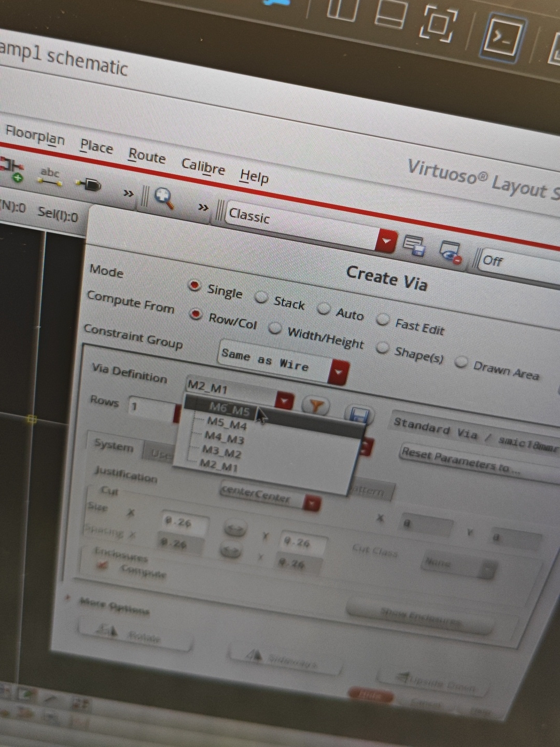Open the Place menu
Screen dimensions: 560x747
(x=96, y=147)
